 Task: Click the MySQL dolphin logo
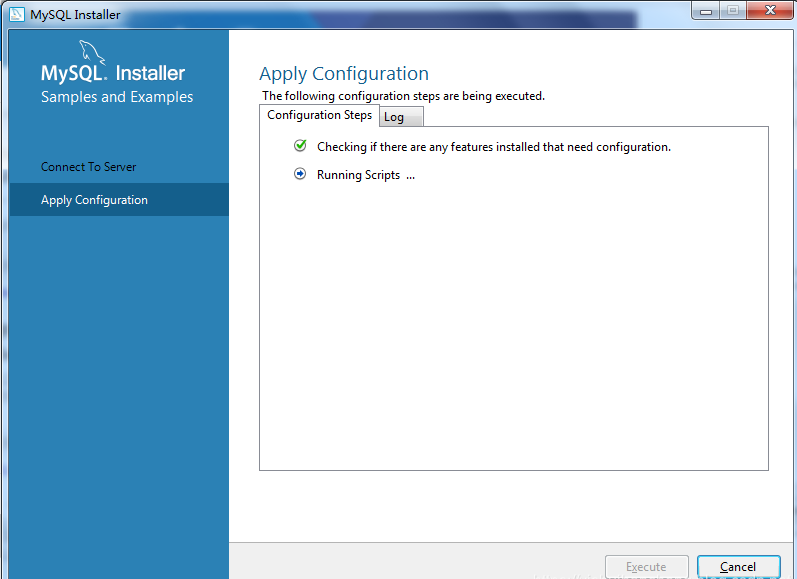coord(92,52)
